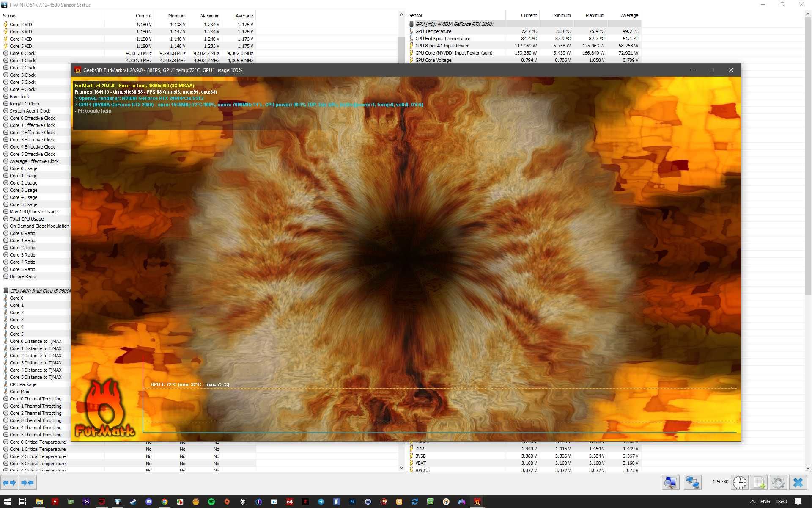Open File Explorer from the taskbar

point(39,502)
